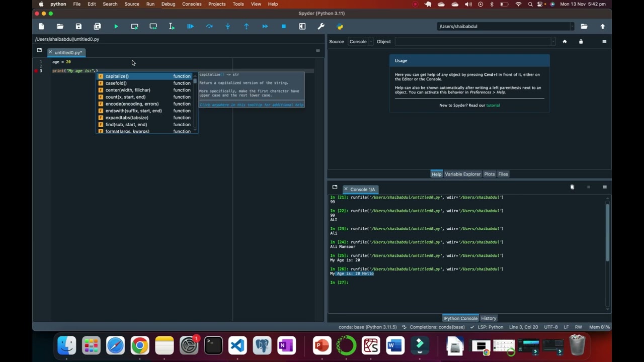
Task: Switch to the Plots tab
Action: 490,174
